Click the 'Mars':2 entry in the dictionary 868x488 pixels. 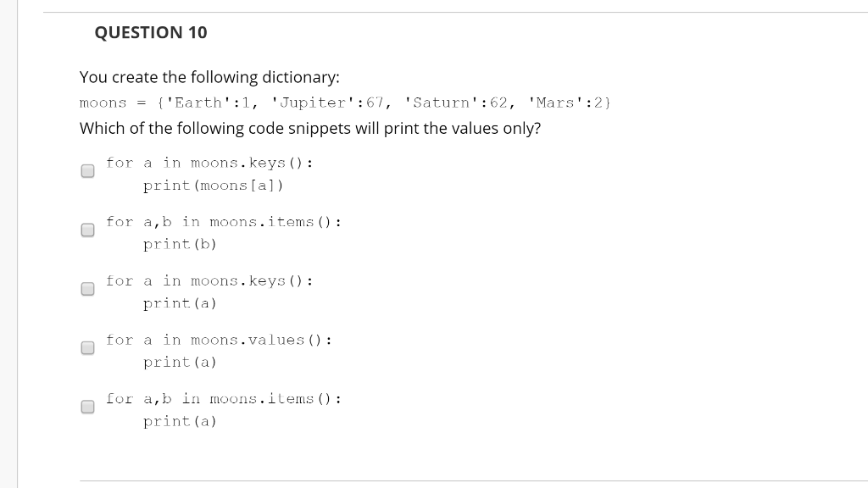(x=566, y=103)
